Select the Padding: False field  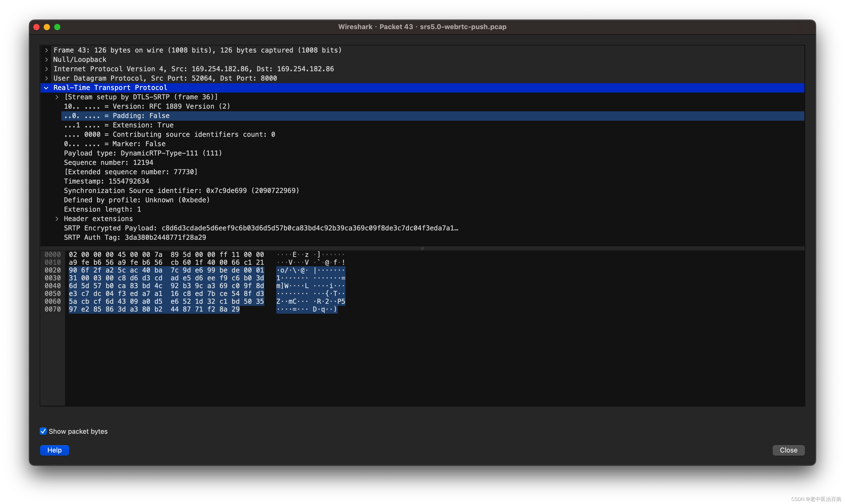point(117,115)
